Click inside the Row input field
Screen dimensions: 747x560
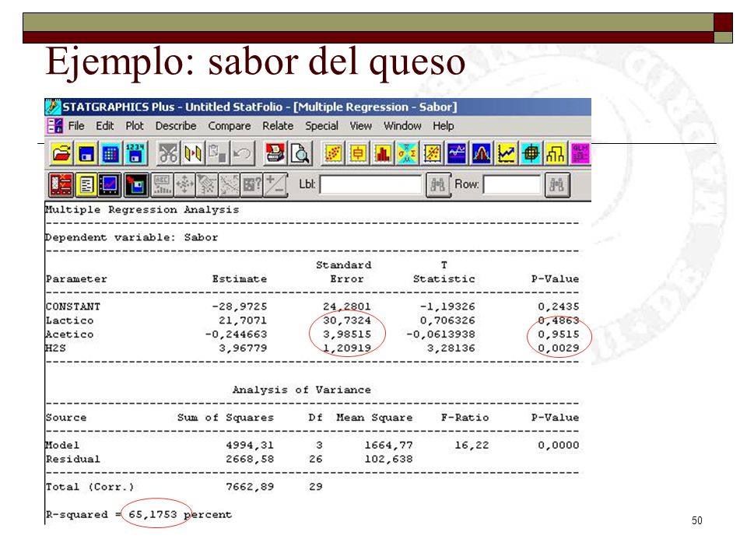pyautogui.click(x=512, y=185)
